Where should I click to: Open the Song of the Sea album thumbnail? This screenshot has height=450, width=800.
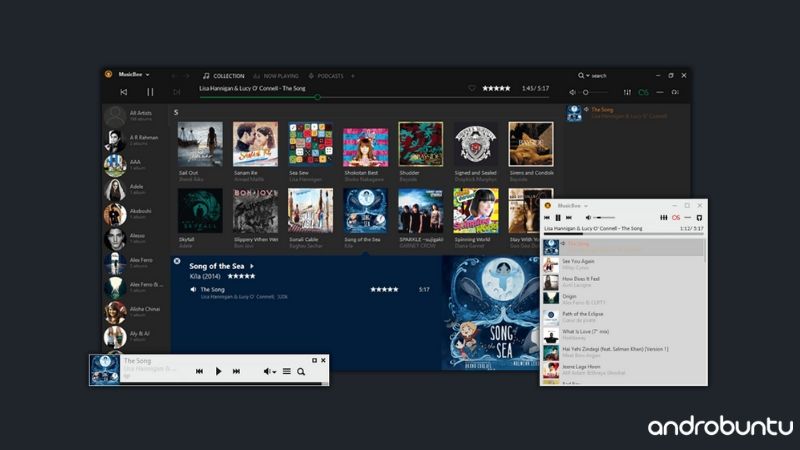365,211
